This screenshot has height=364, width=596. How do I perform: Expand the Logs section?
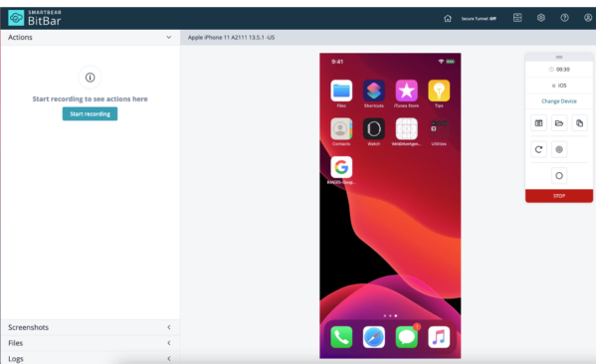[91, 359]
